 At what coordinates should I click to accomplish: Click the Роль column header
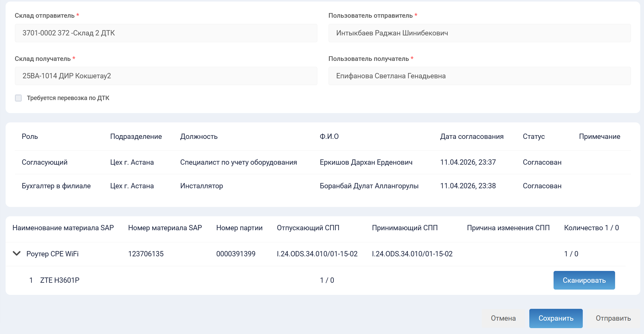30,136
